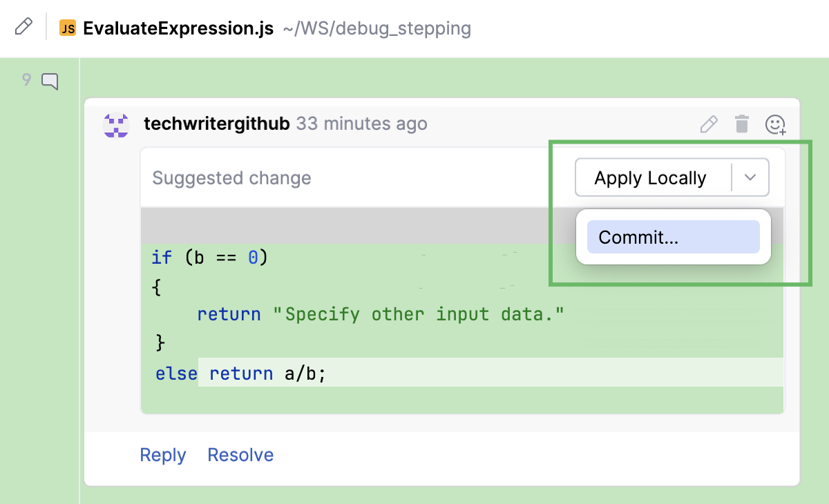Screen dimensions: 829x504
Task: Edit the comment using the pencil icon
Action: point(708,124)
